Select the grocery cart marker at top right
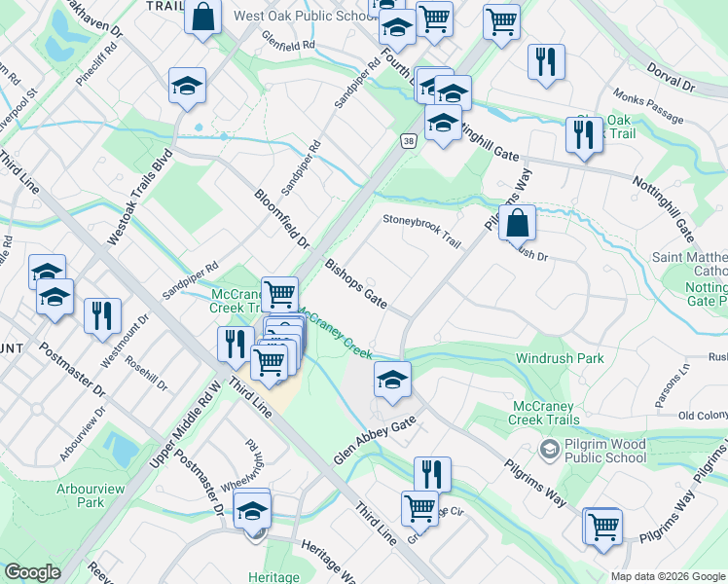 tap(501, 23)
